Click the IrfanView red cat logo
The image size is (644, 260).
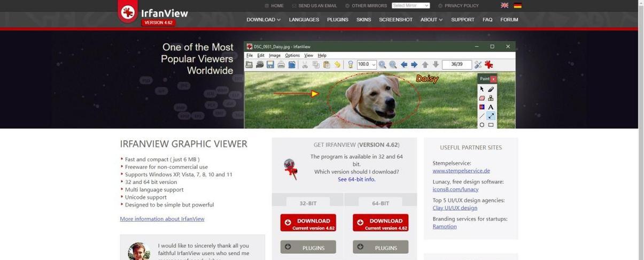[128, 12]
